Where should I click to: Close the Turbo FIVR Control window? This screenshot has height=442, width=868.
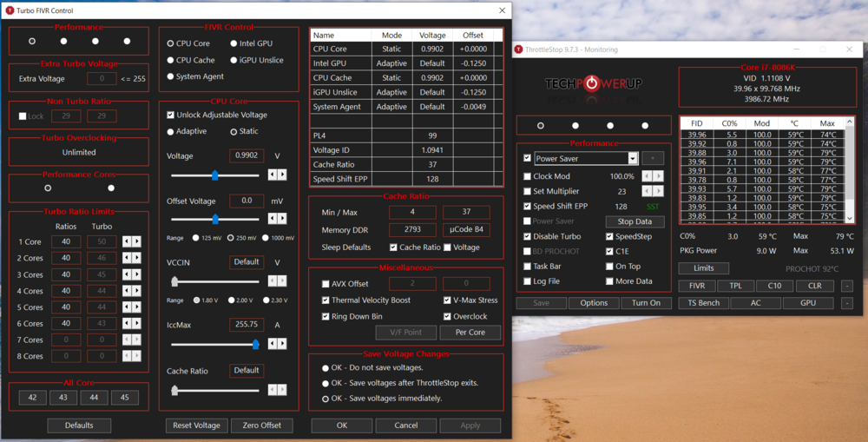(x=502, y=10)
